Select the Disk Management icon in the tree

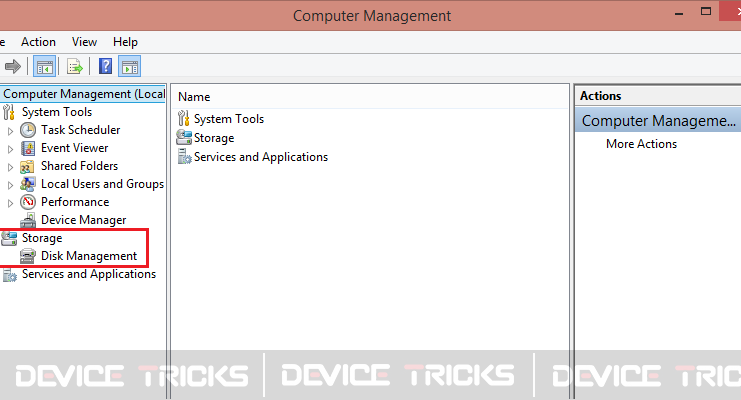click(x=28, y=256)
